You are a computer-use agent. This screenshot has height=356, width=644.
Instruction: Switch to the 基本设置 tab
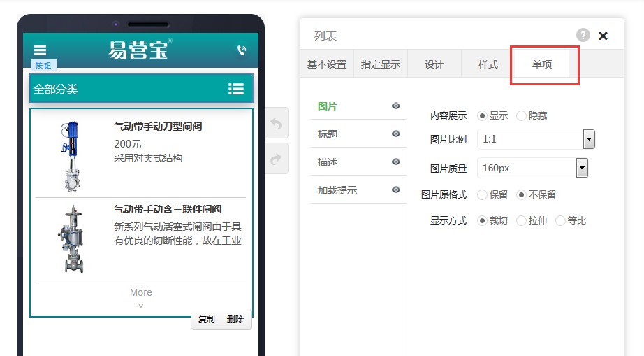pos(327,64)
